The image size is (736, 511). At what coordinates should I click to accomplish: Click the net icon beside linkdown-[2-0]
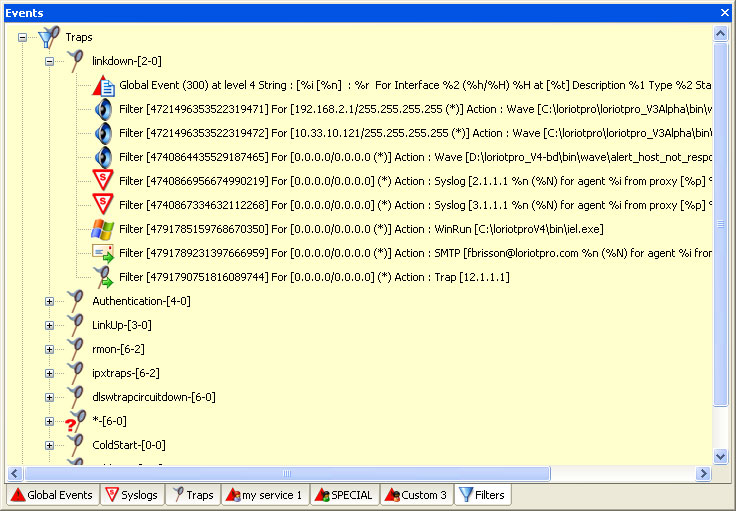(x=75, y=61)
